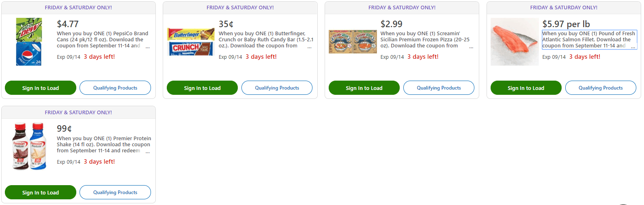Expand the PepsiCo coupon description ellipsis
The height and width of the screenshot is (205, 644).
(148, 47)
